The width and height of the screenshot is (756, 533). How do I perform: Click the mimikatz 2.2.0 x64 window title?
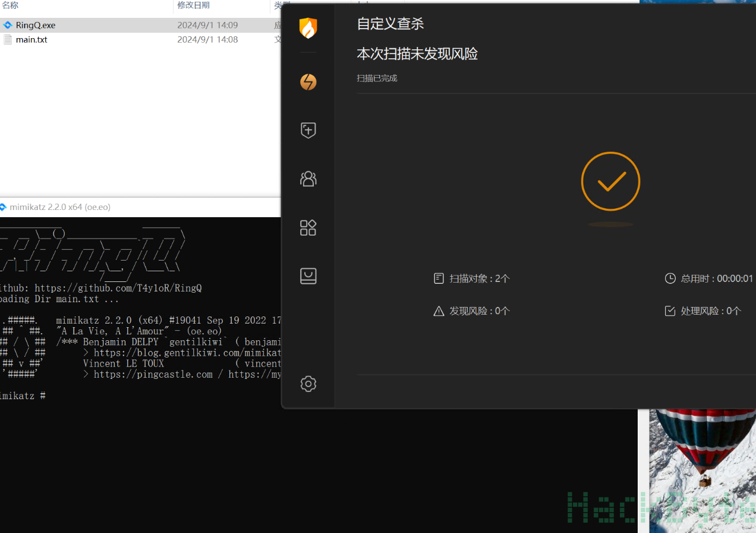coord(60,207)
